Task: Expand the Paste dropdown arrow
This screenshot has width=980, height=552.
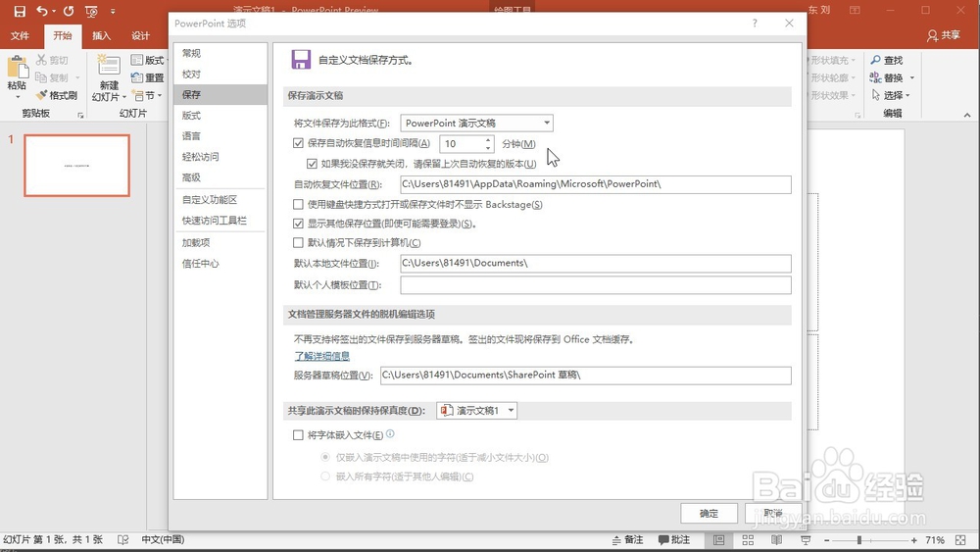Action: (17, 97)
